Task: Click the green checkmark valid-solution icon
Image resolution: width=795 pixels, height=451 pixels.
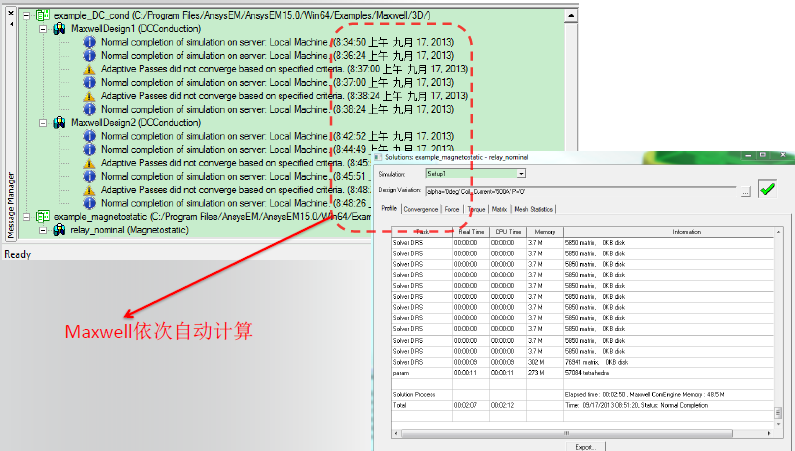Action: (x=767, y=189)
